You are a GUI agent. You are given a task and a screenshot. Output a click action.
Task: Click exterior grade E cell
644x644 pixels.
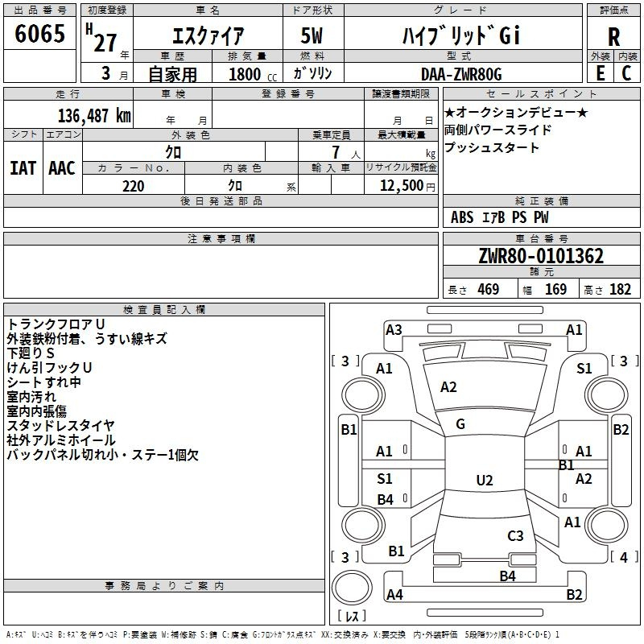click(x=600, y=72)
